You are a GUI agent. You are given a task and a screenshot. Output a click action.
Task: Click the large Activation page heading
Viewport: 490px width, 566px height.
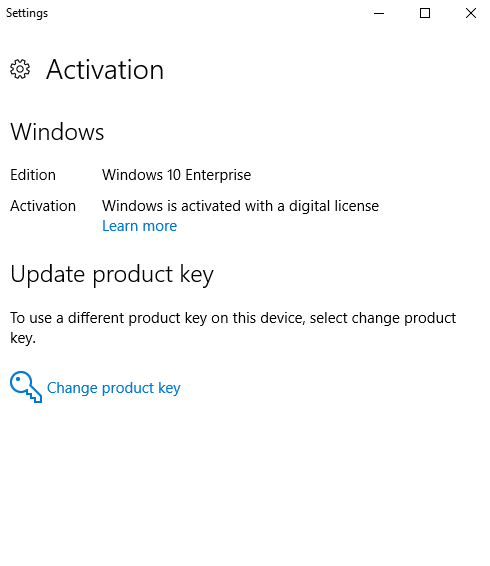pyautogui.click(x=105, y=69)
